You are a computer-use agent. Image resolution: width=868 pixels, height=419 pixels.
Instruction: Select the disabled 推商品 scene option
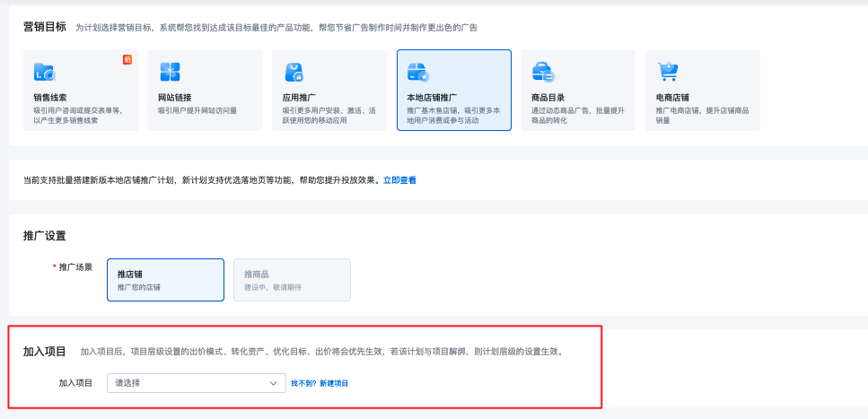(292, 280)
